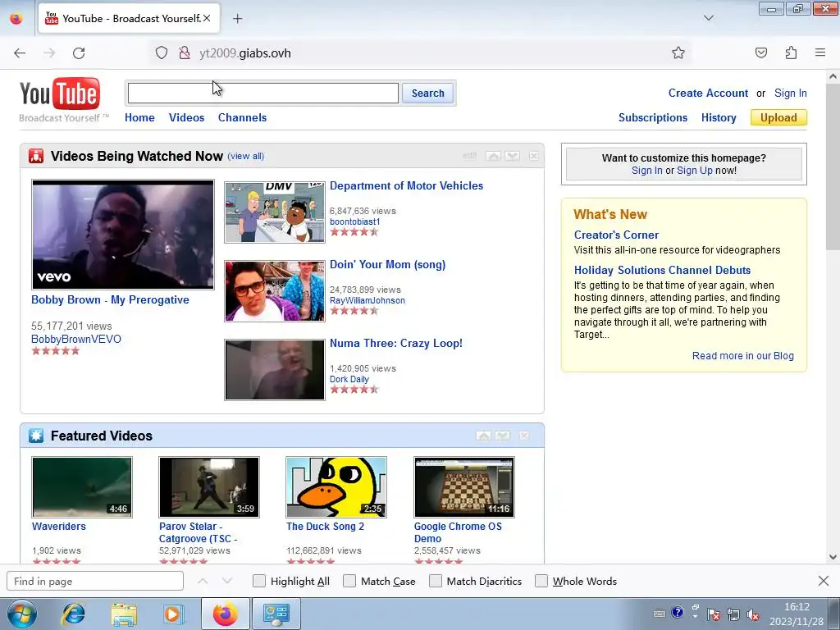Click the edit control in Videos Being Watched Now header

[x=469, y=156]
